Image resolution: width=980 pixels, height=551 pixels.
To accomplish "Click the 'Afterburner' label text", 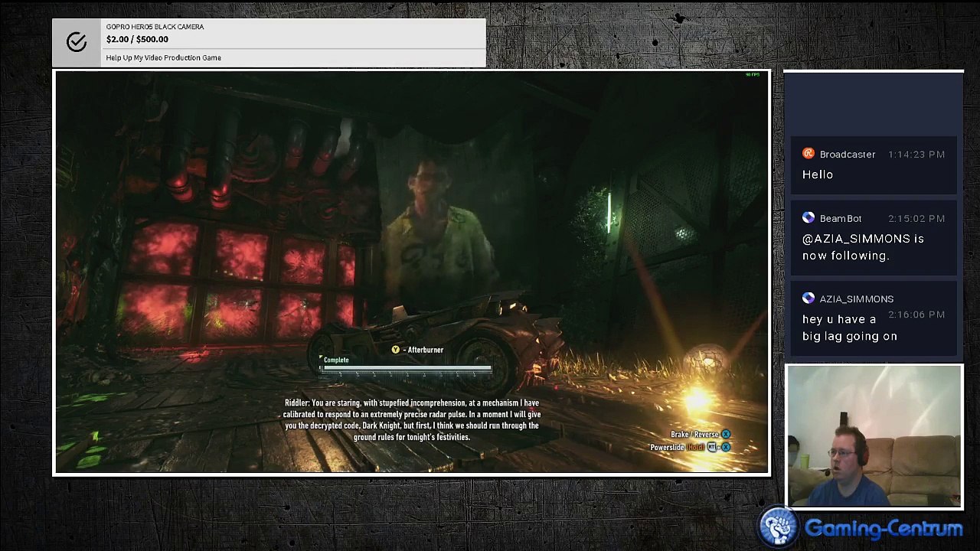I will coord(425,350).
